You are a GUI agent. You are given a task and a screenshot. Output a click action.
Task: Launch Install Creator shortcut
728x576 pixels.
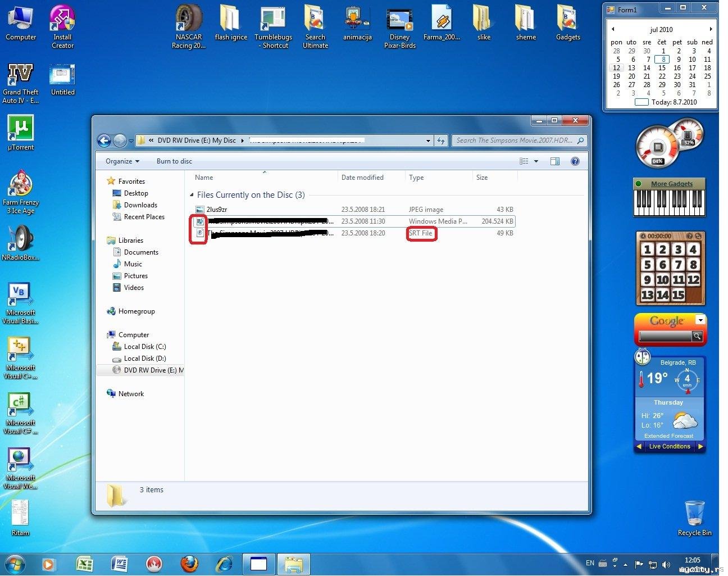point(62,27)
